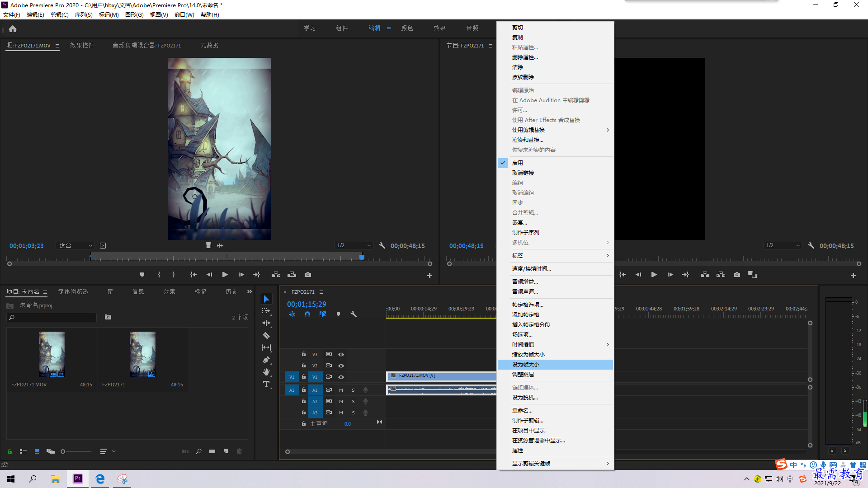Screen dimensions: 868x488
Task: Toggle V1 track output eye
Action: pyautogui.click(x=341, y=377)
